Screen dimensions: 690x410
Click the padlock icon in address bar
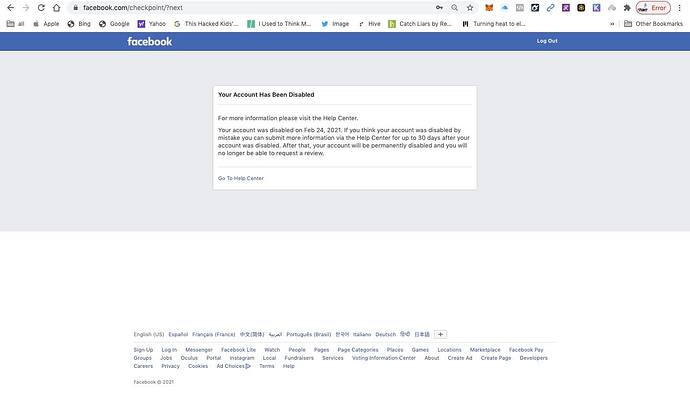coord(76,8)
